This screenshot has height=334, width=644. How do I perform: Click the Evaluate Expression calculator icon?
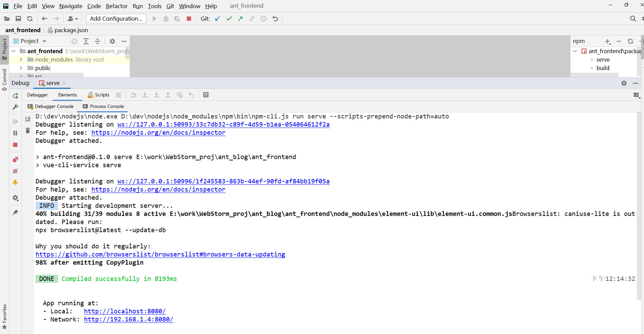click(206, 95)
